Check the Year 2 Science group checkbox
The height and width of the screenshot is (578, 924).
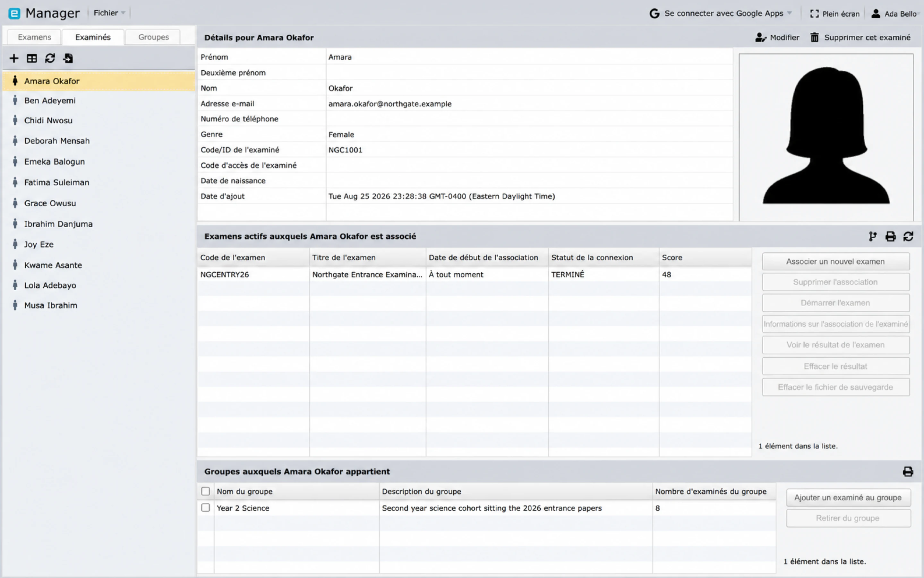(205, 508)
